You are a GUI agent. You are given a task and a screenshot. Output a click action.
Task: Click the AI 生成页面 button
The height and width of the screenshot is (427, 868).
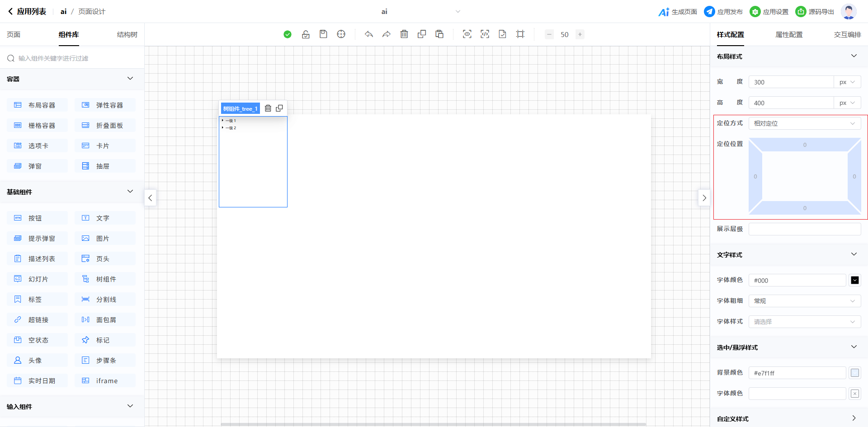(x=678, y=12)
